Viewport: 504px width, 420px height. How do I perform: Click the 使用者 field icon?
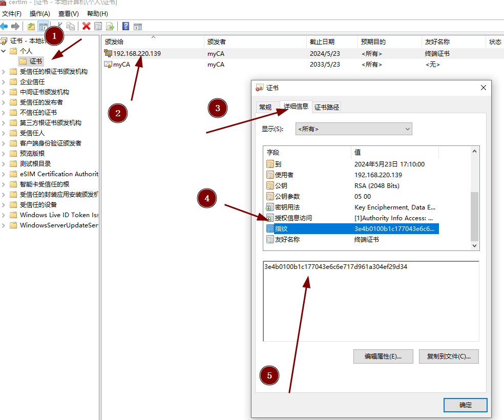[x=270, y=175]
